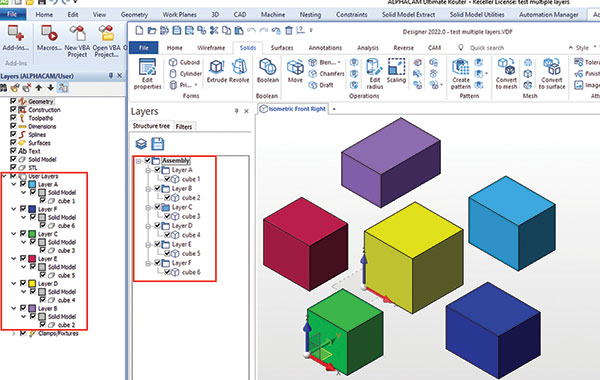
Task: Open Edit properties in Designer Solids ribbon
Action: coord(147,73)
